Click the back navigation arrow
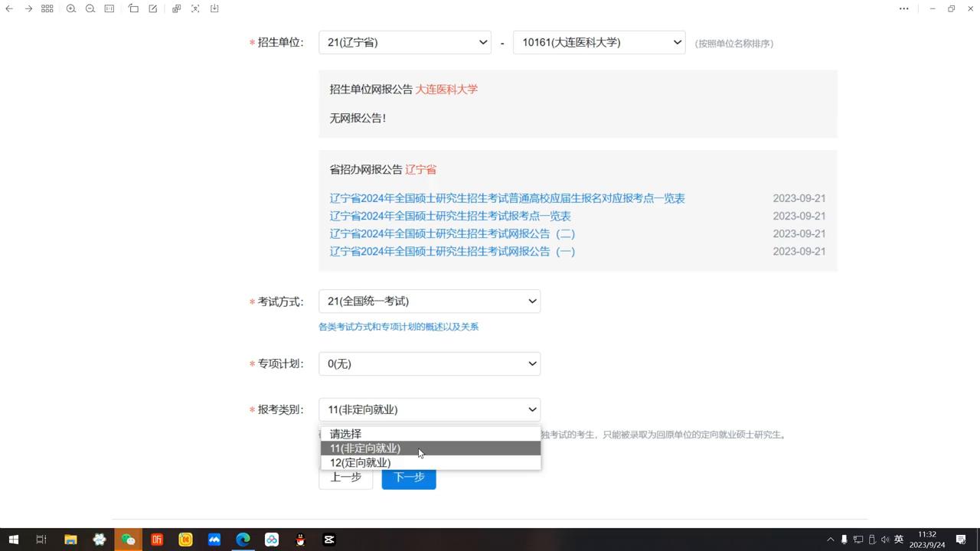Screen dimensions: 980x551 tap(8, 8)
